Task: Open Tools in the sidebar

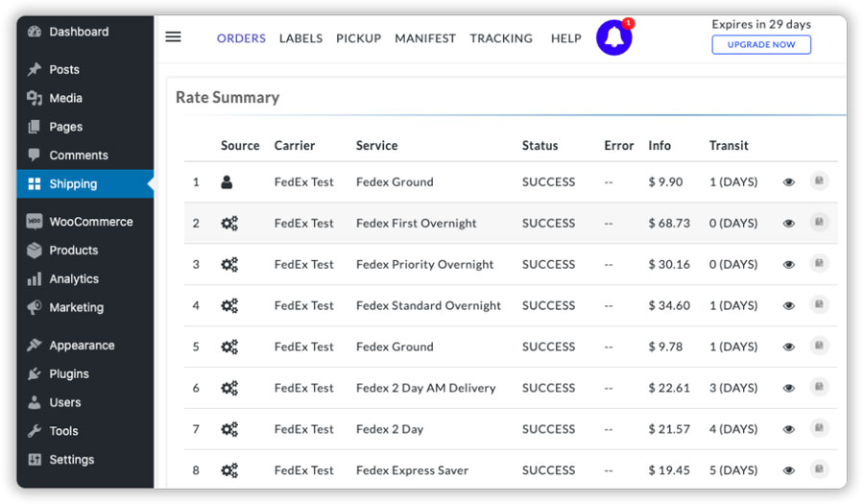Action: [x=84, y=431]
